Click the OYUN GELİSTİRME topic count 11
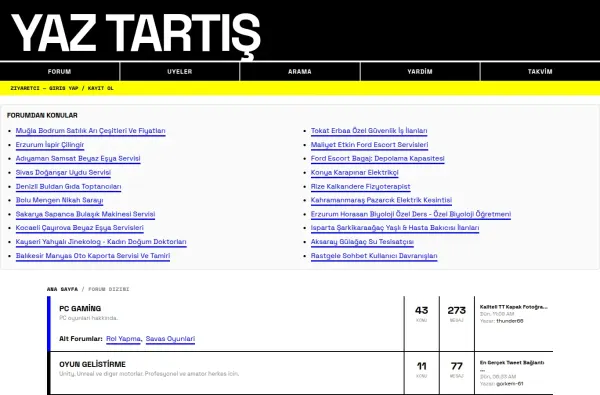 pos(421,366)
